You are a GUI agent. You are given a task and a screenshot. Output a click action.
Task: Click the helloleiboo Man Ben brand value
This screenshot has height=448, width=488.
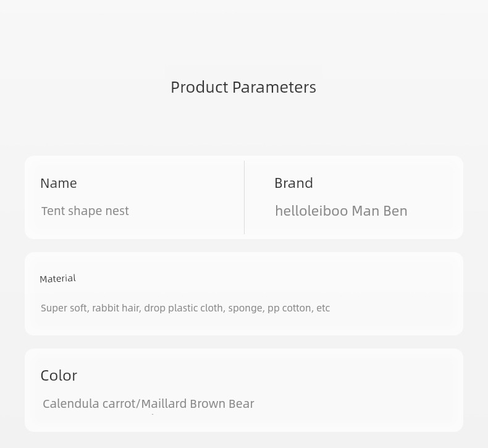pos(341,211)
